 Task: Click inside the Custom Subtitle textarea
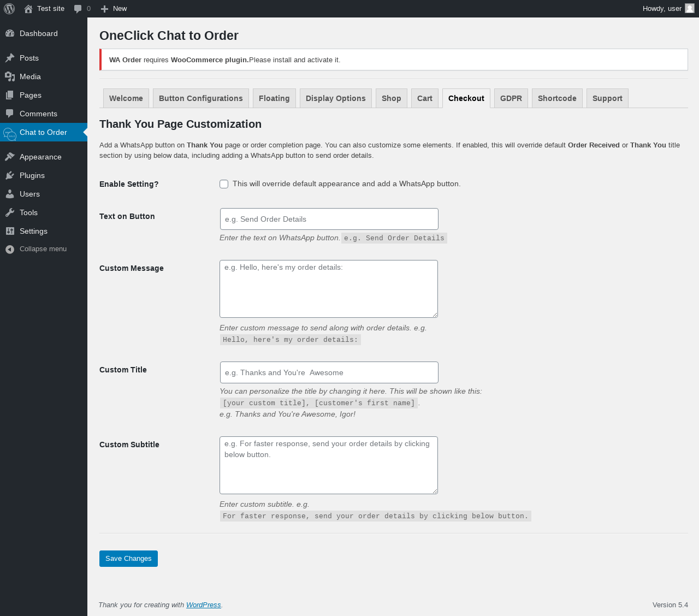click(329, 465)
